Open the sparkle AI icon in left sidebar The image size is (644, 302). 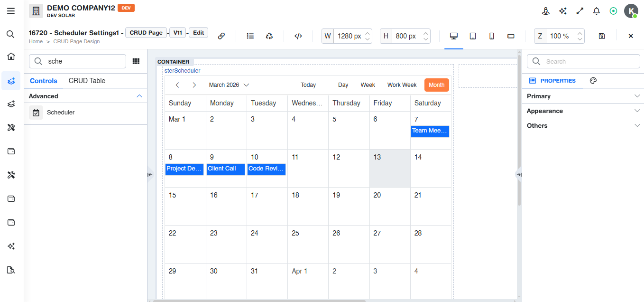coord(11,246)
